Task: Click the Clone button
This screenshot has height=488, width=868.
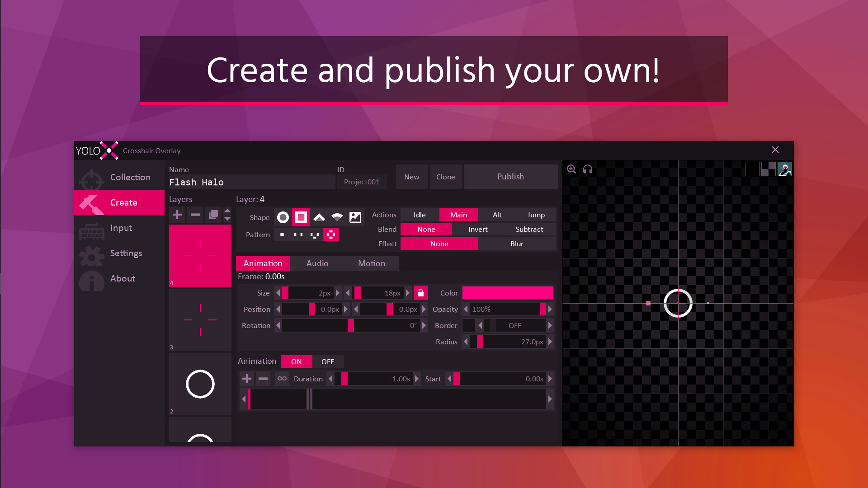Action: [445, 177]
